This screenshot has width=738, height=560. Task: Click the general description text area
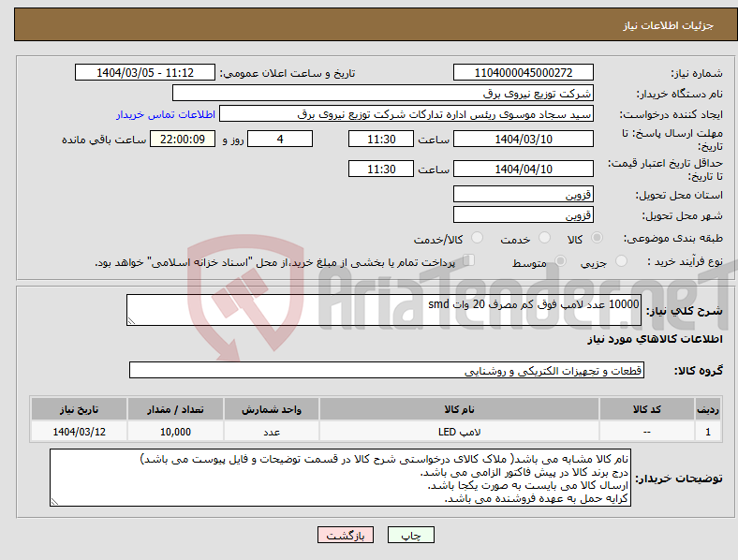coord(384,310)
